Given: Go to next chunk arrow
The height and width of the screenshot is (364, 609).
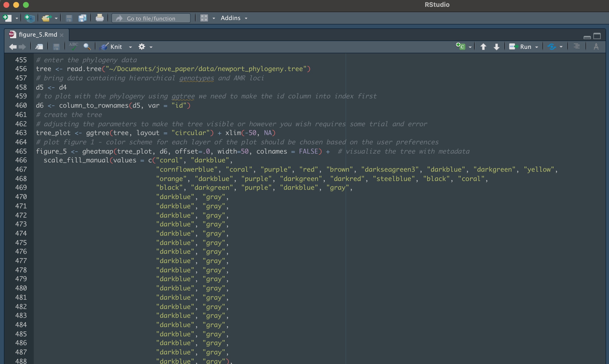Looking at the screenshot, I should coord(496,47).
